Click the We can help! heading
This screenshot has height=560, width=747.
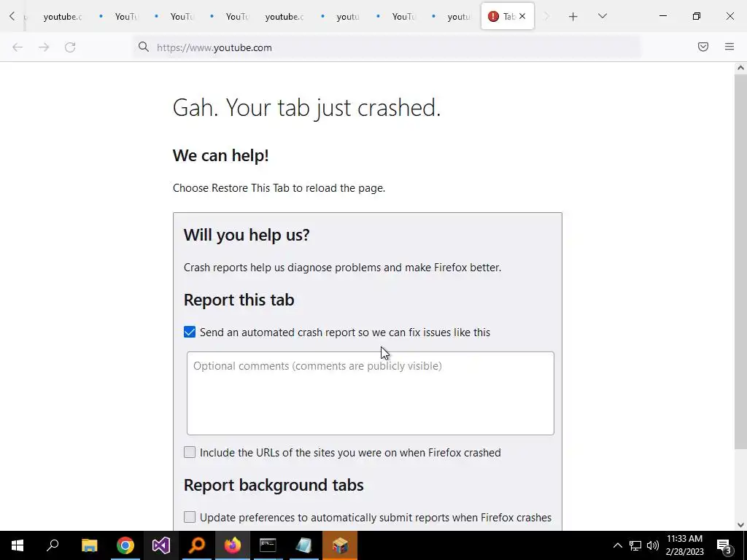click(220, 156)
